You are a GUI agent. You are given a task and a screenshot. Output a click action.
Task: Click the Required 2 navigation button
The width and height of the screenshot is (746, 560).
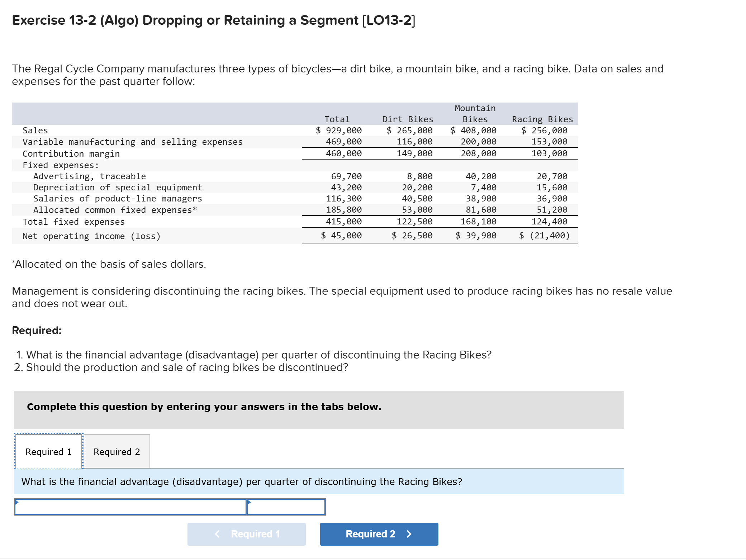coord(378,534)
